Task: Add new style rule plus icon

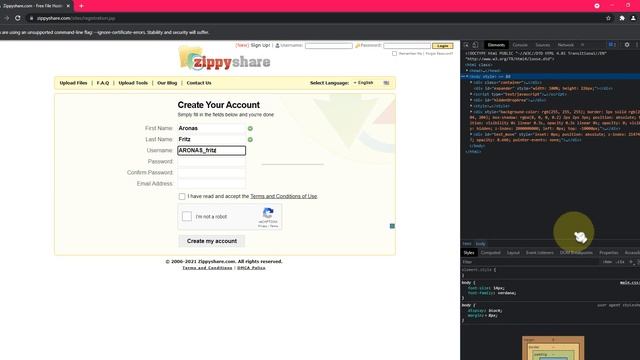Action: (x=631, y=262)
